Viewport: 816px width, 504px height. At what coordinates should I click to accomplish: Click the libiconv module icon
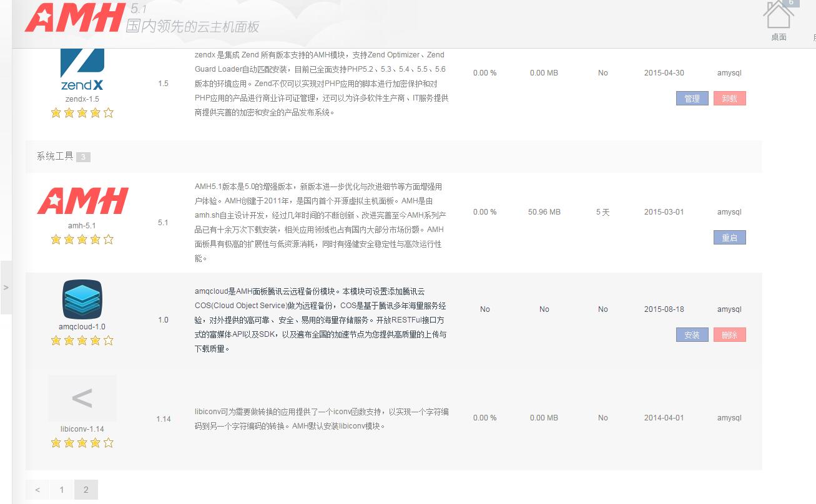(x=82, y=398)
